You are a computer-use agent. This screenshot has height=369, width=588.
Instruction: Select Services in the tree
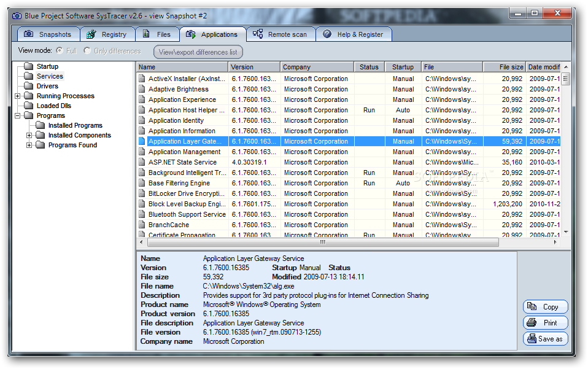(x=50, y=76)
